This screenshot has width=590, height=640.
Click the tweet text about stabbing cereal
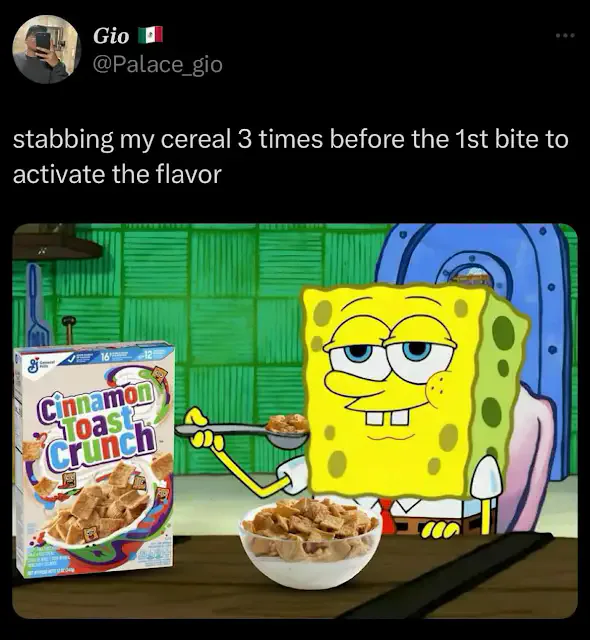tap(291, 156)
